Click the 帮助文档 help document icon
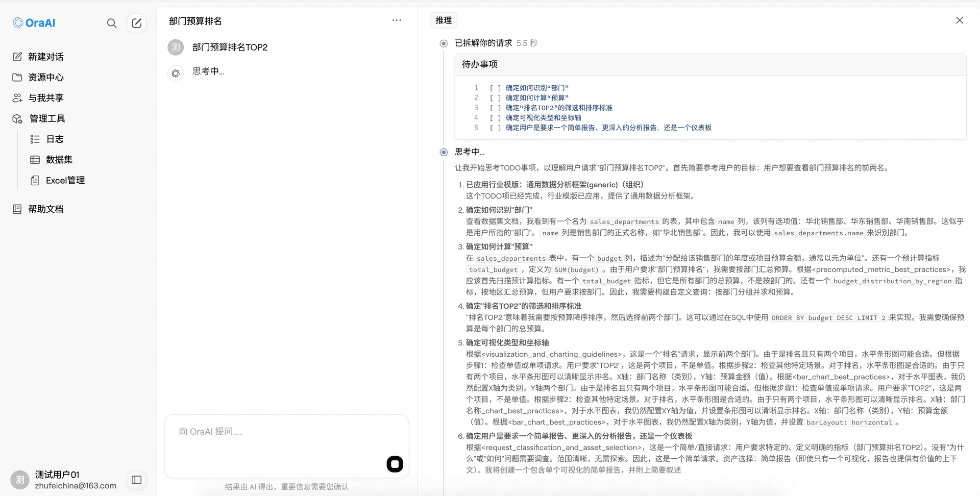Image resolution: width=980 pixels, height=496 pixels. tap(17, 208)
